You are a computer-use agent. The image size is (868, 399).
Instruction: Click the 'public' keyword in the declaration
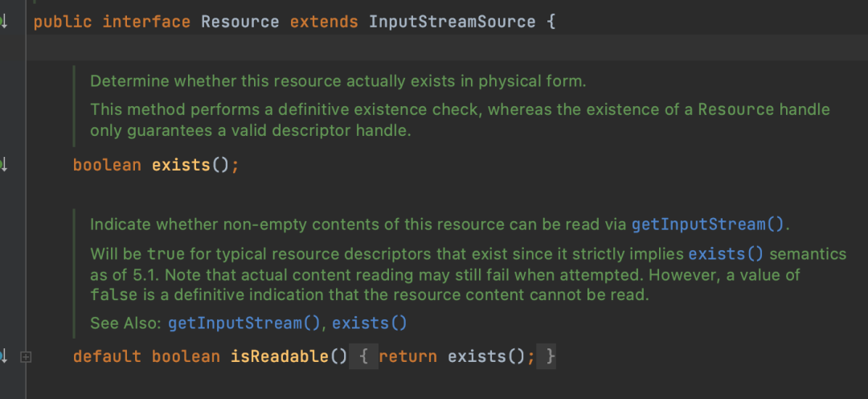63,23
